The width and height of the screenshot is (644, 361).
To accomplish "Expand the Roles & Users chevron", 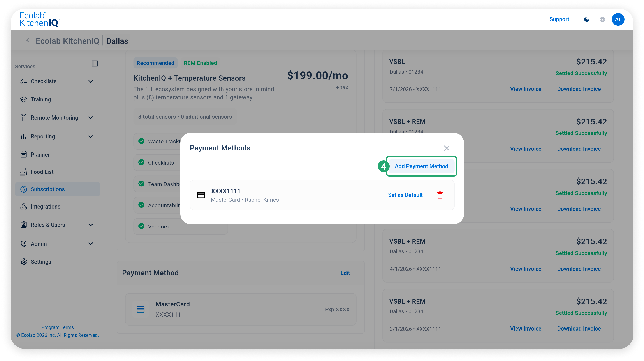I will [x=91, y=225].
